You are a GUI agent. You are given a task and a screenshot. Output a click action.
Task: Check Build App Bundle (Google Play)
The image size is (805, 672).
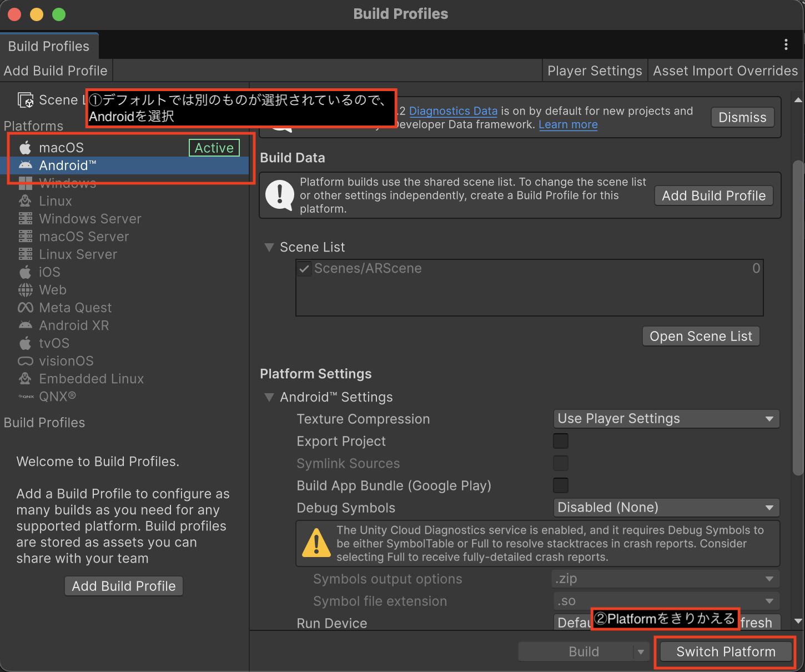[561, 485]
